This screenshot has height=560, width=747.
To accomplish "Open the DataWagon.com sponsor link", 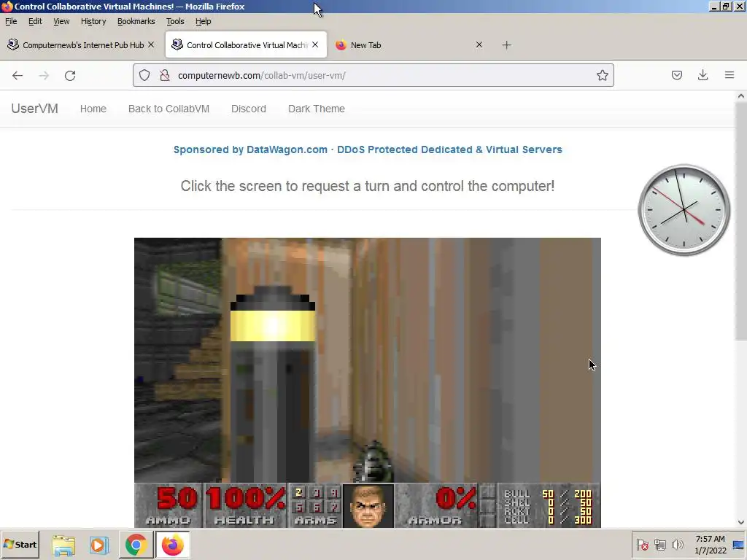I will 368,149.
